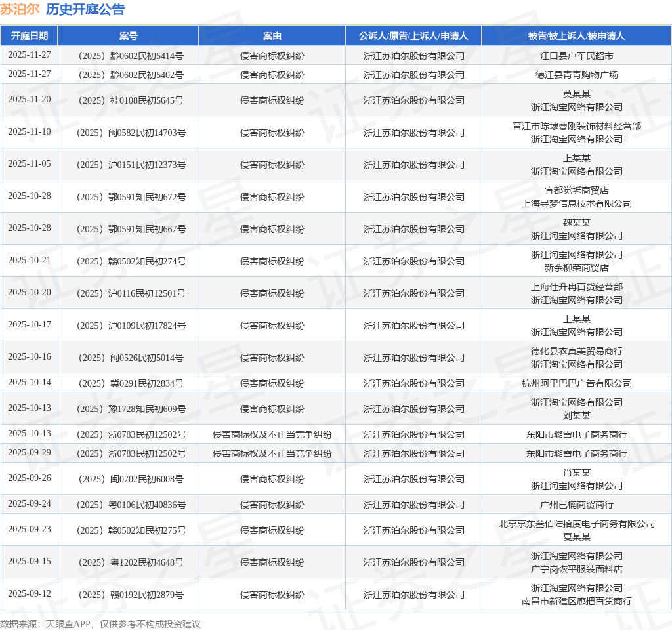Viewport: 672px width, 630px height.
Task: Select case number 闽0582民初14703号
Action: coord(131,133)
